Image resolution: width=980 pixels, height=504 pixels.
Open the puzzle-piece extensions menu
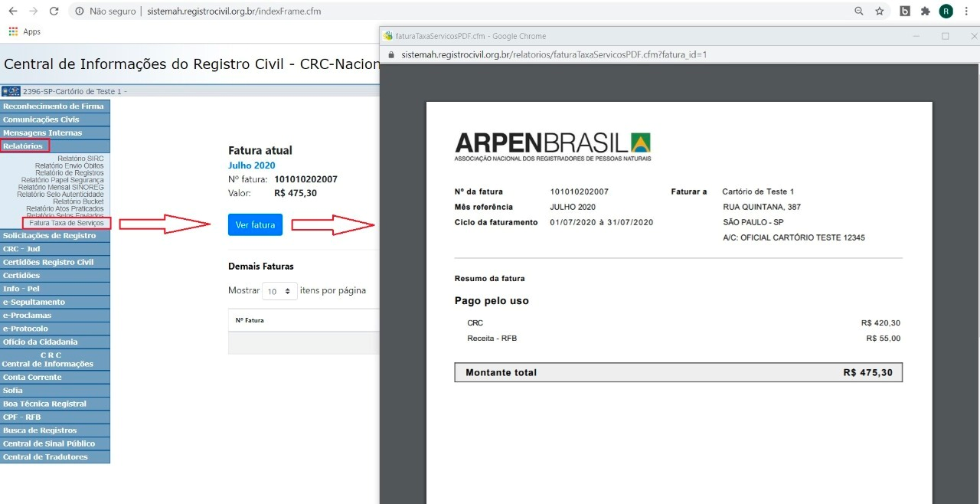926,11
